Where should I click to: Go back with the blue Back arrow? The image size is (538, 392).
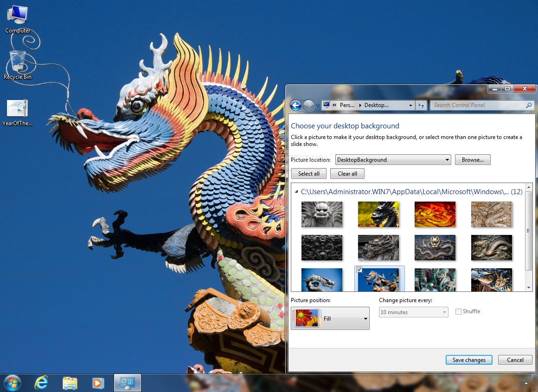pos(295,105)
